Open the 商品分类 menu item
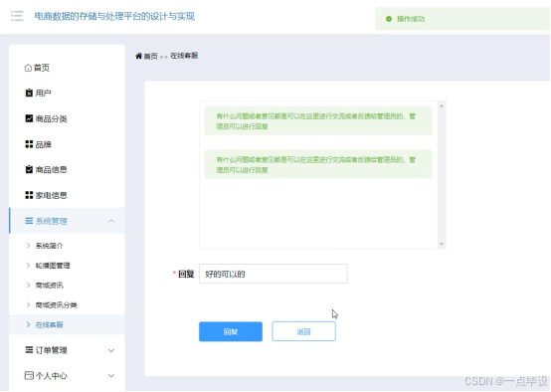The width and height of the screenshot is (551, 392). (67, 118)
